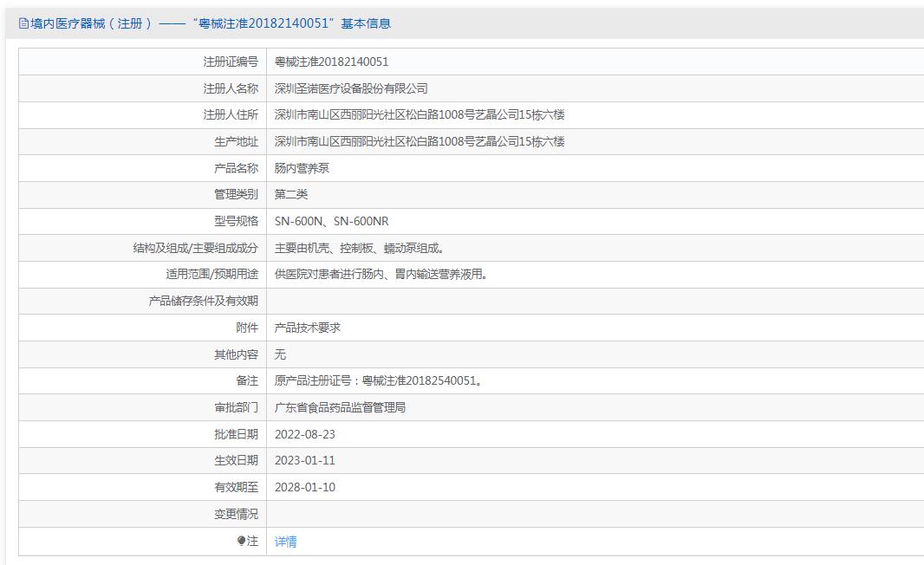Open the 详情 link
The width and height of the screenshot is (924, 565).
[x=286, y=542]
